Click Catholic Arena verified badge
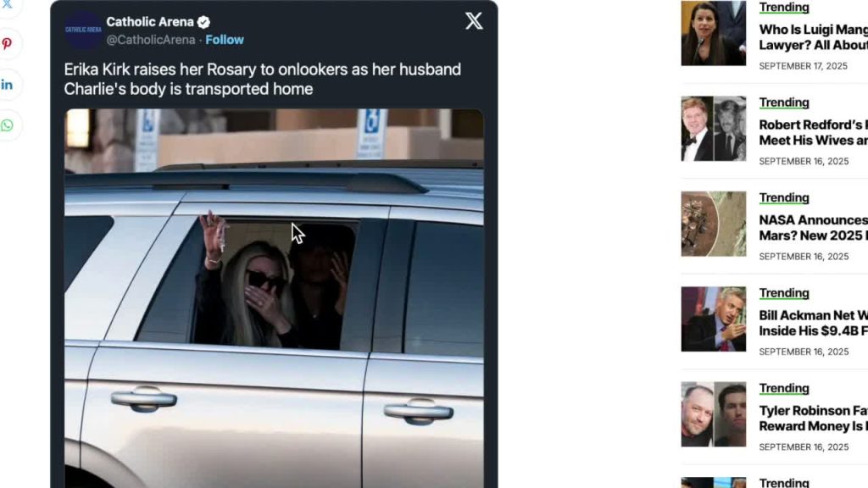Screen dimensions: 868x488 [203, 22]
